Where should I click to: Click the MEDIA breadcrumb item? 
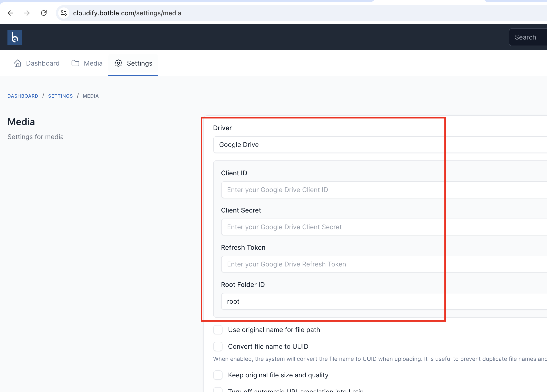click(91, 96)
